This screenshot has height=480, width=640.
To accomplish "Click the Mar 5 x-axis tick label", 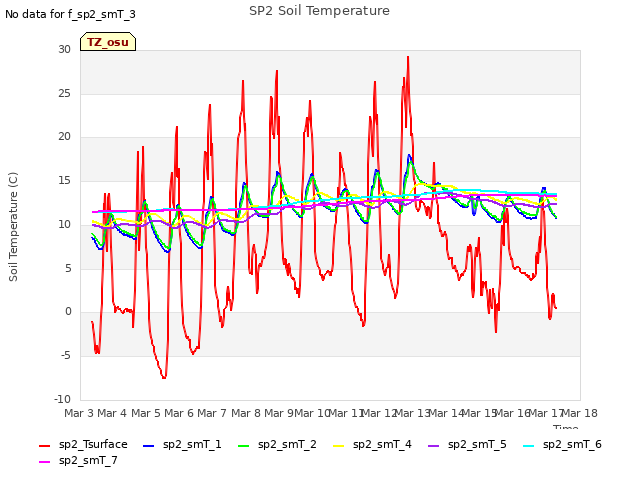I will [x=146, y=413].
